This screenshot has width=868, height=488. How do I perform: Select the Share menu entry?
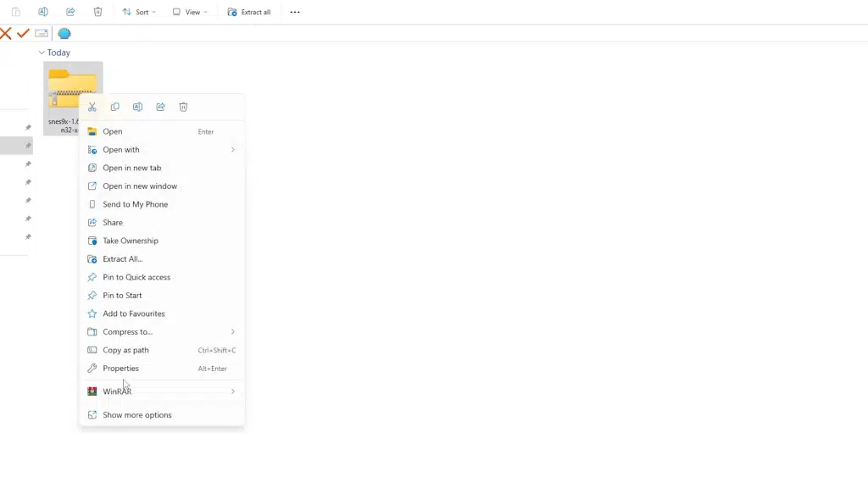pyautogui.click(x=162, y=223)
